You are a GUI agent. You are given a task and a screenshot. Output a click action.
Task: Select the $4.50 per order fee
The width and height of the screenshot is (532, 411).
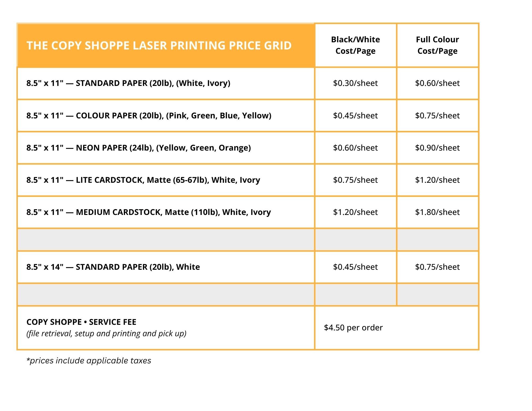(x=353, y=328)
